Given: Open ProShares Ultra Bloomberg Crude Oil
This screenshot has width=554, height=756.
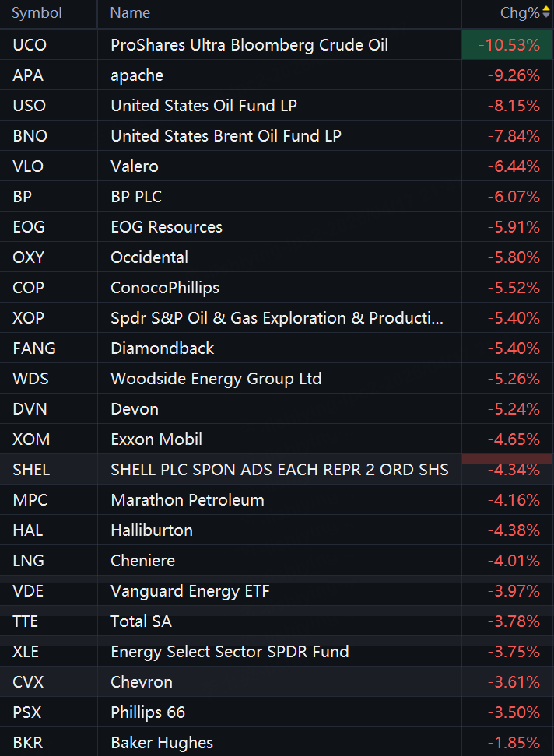Looking at the screenshot, I should (x=249, y=45).
